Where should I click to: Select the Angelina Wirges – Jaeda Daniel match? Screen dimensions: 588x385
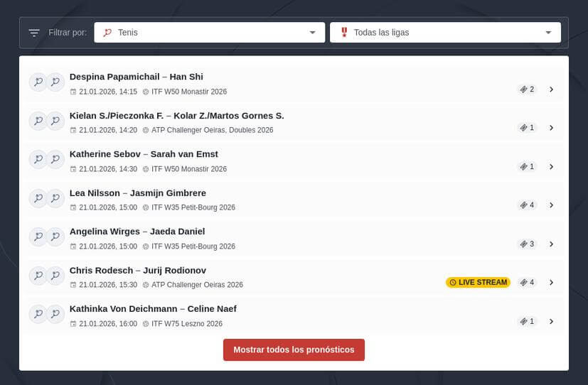pos(137,232)
